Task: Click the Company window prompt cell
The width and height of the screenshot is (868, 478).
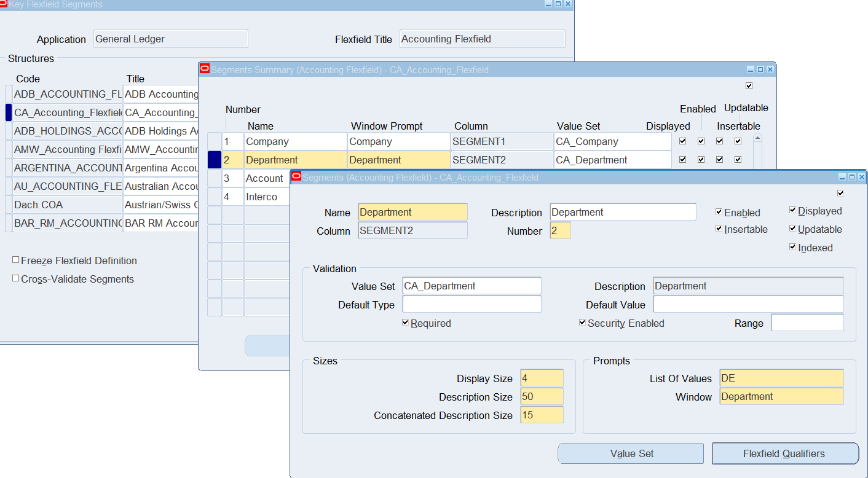Action: pyautogui.click(x=399, y=141)
